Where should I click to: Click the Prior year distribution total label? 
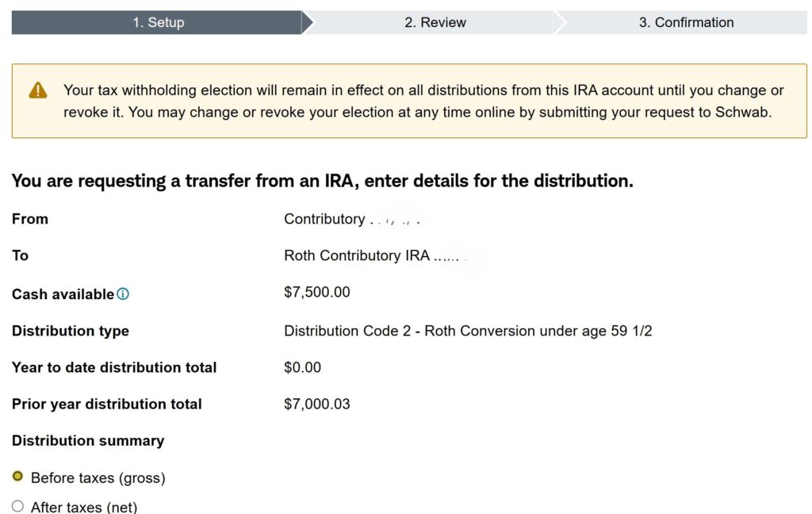[x=106, y=404]
